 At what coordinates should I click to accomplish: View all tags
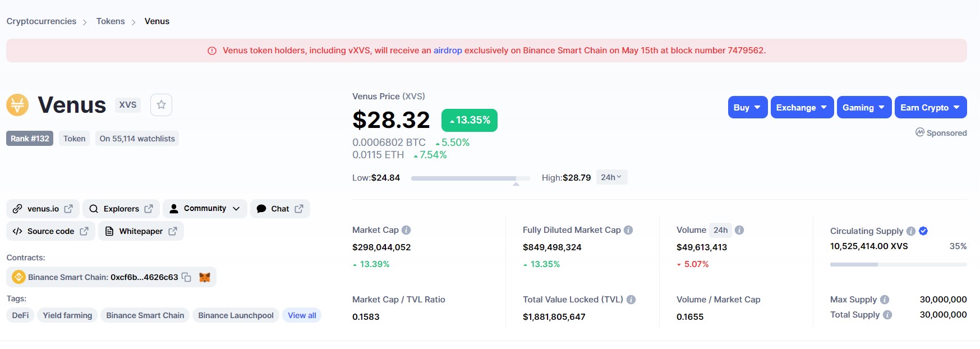[x=302, y=315]
